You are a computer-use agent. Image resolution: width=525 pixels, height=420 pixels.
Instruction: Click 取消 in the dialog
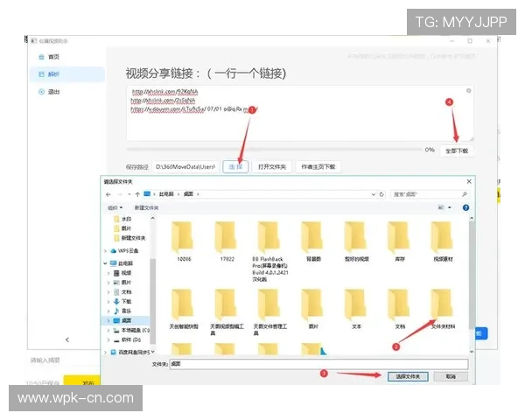point(451,376)
